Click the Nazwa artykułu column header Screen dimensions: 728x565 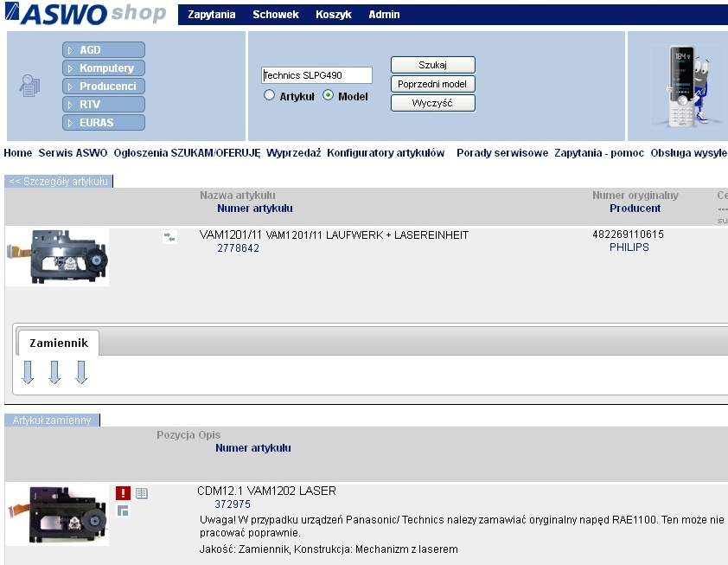pyautogui.click(x=238, y=196)
